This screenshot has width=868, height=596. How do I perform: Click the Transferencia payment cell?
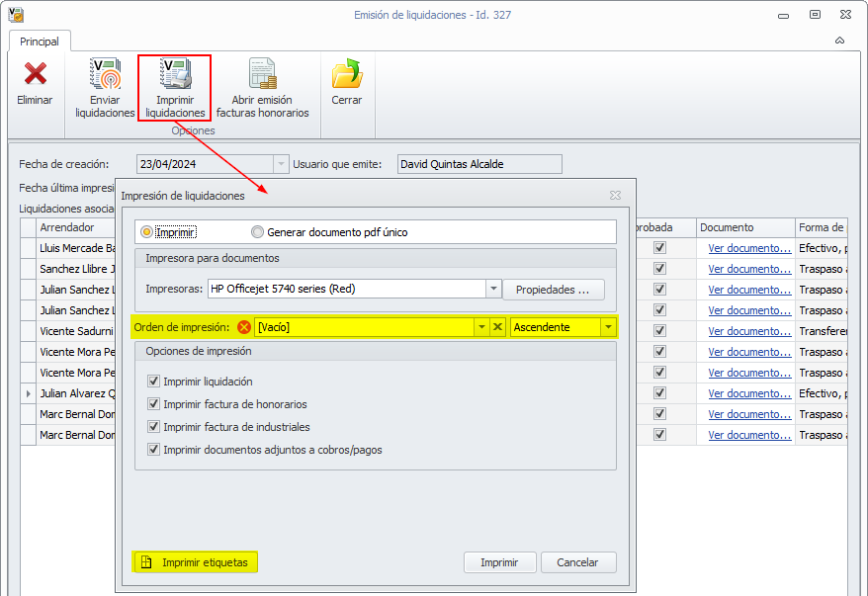pos(823,331)
